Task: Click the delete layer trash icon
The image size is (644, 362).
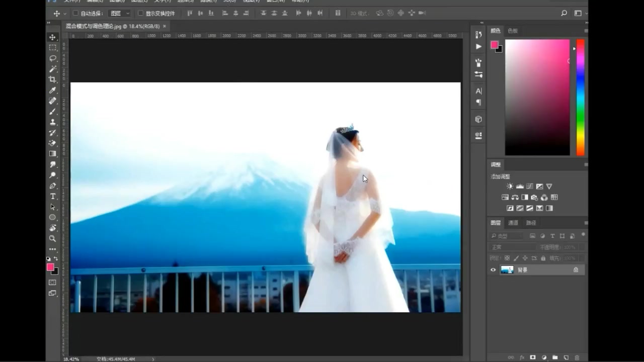Action: pos(577,357)
